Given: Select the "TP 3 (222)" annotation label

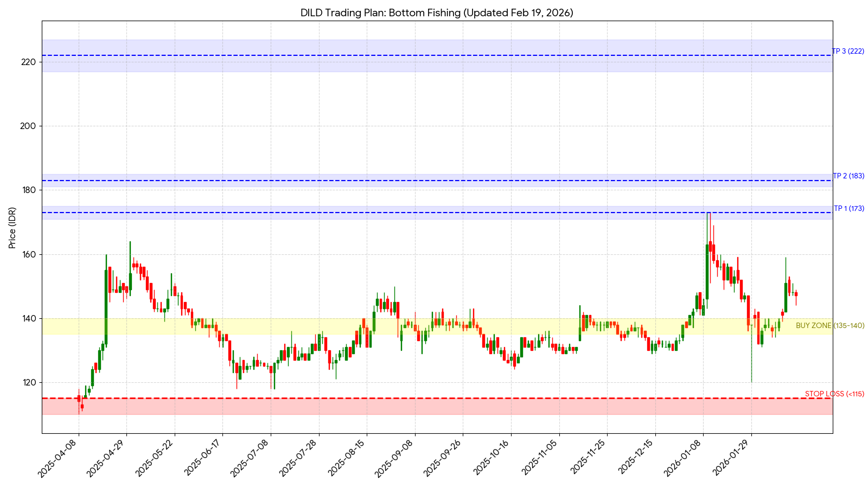Looking at the screenshot, I should click(848, 52).
